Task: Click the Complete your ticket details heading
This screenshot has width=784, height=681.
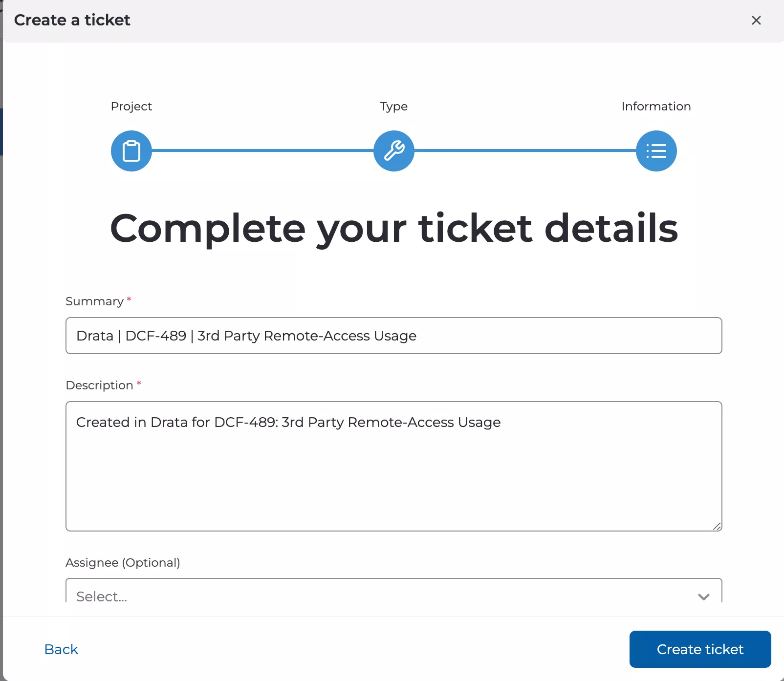Action: pyautogui.click(x=394, y=228)
